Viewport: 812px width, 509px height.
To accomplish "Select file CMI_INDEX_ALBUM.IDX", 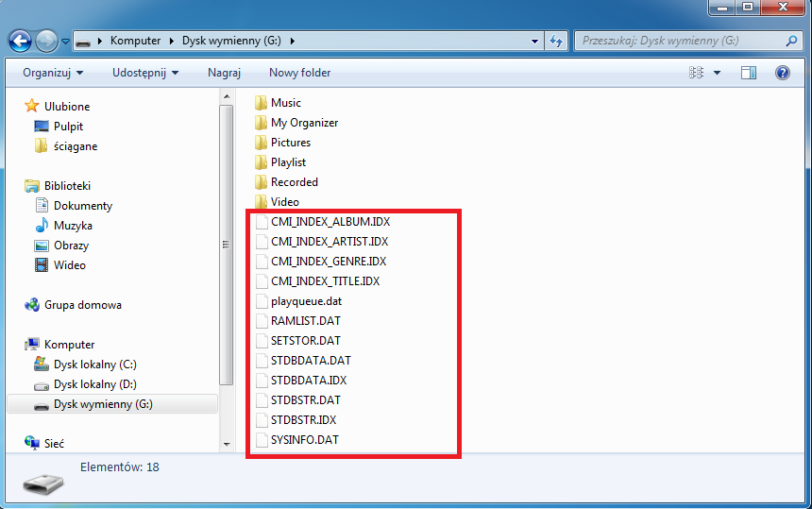I will click(330, 222).
